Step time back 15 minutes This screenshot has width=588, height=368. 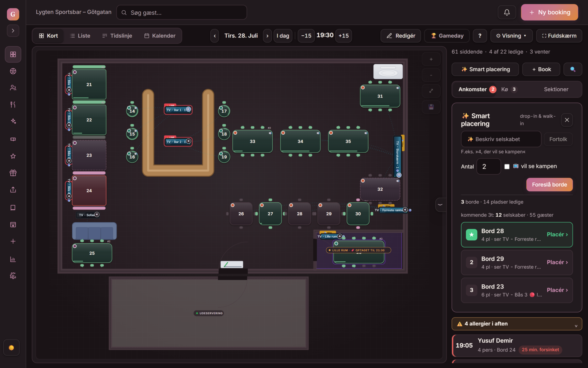(x=306, y=36)
